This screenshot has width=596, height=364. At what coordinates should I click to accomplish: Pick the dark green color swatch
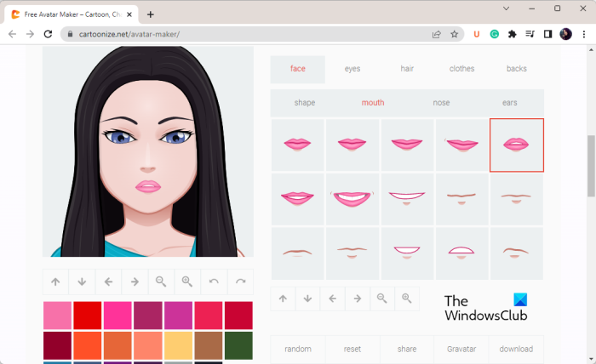(238, 345)
